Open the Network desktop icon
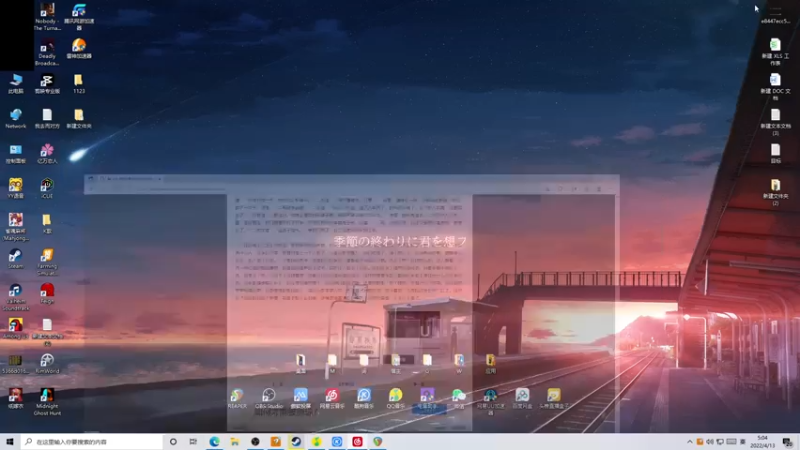The width and height of the screenshot is (800, 450). (x=15, y=118)
